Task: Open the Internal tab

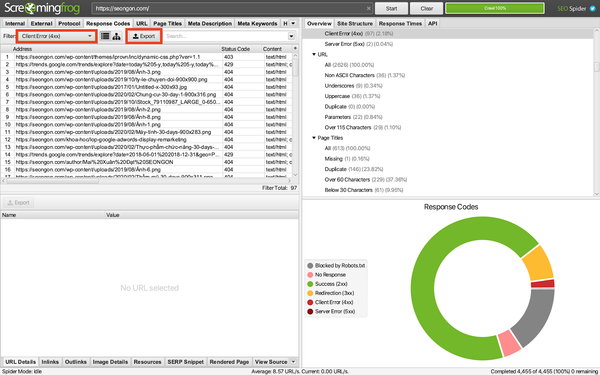Action: pyautogui.click(x=15, y=23)
